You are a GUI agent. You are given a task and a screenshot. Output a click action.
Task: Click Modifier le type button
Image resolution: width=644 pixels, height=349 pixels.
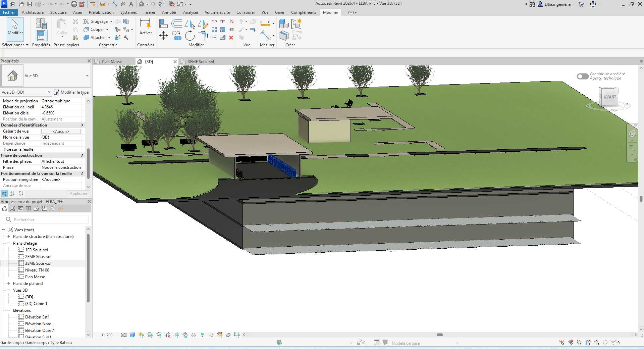(x=71, y=92)
